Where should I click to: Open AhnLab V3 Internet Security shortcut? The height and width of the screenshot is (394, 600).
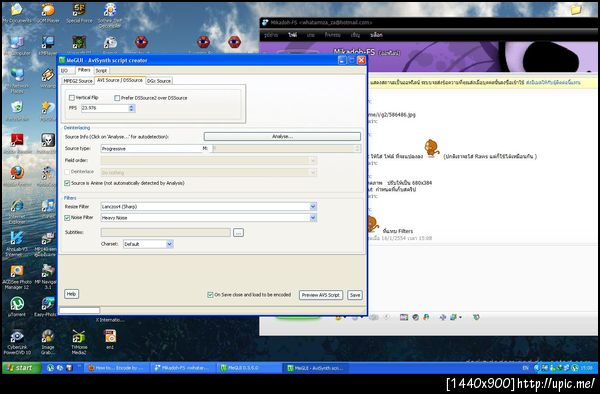(x=16, y=243)
